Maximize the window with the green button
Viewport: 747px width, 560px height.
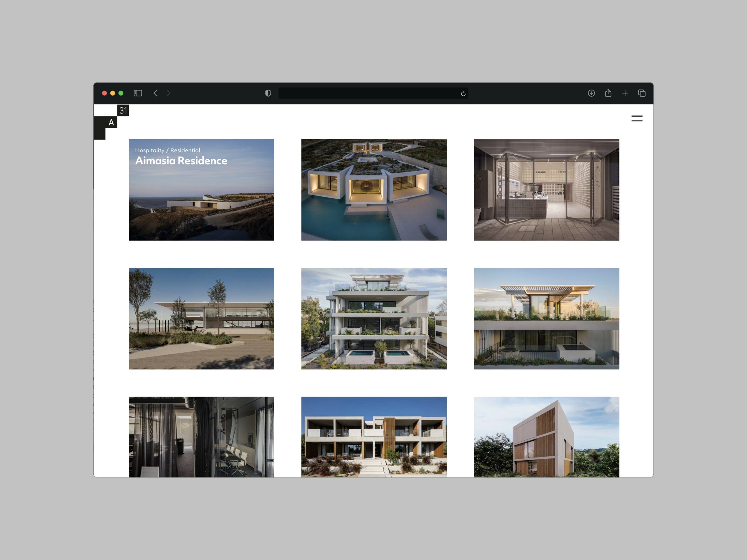point(121,93)
